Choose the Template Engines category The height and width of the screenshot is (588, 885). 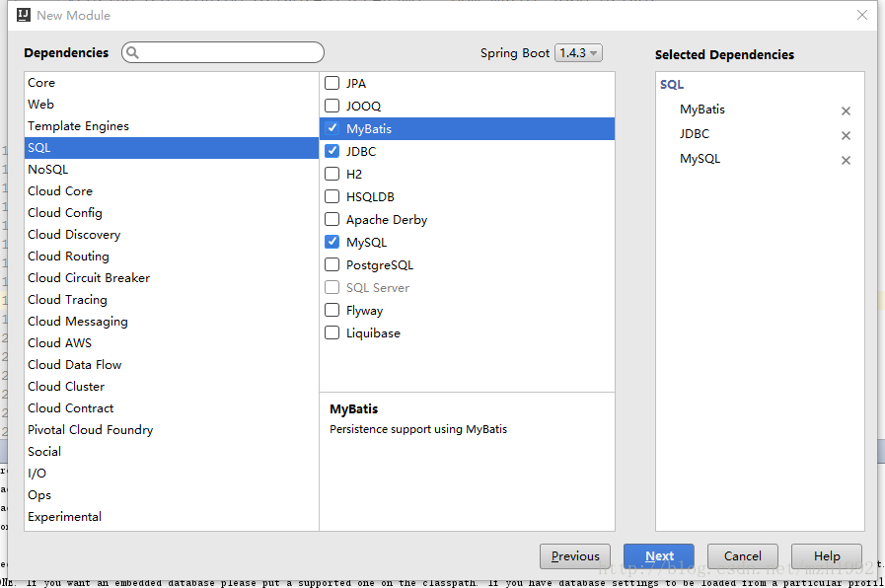pos(78,126)
